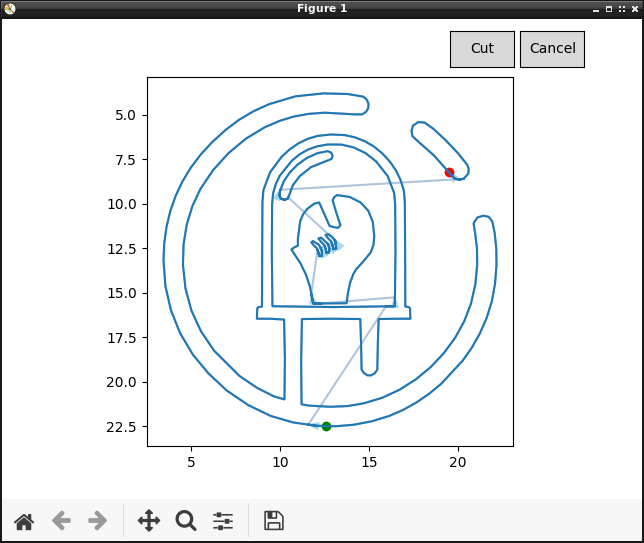Minimize the Figure 1 window
644x543 pixels.
click(597, 8)
